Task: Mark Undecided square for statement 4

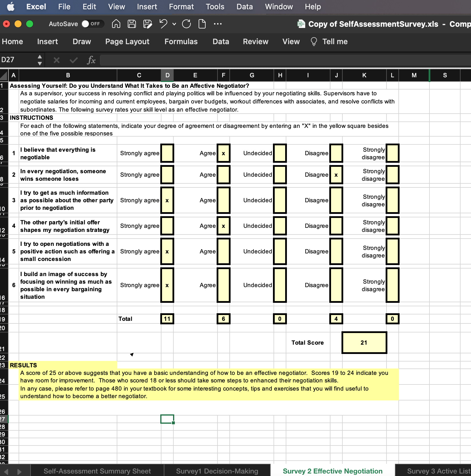Action: click(280, 226)
